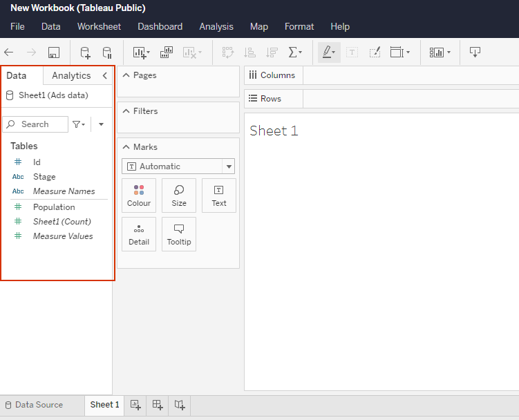This screenshot has width=519, height=420.
Task: Click the Duplicate sheet icon
Action: [x=167, y=52]
